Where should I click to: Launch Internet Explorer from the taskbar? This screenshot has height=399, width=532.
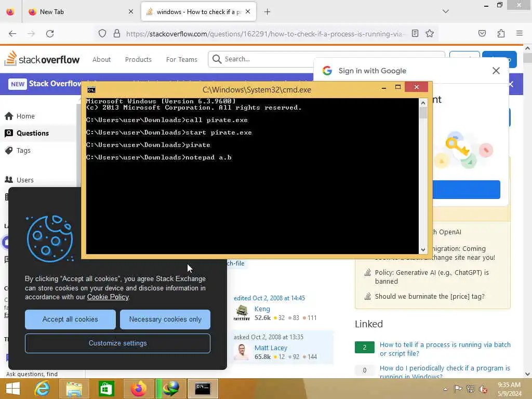pos(43,389)
